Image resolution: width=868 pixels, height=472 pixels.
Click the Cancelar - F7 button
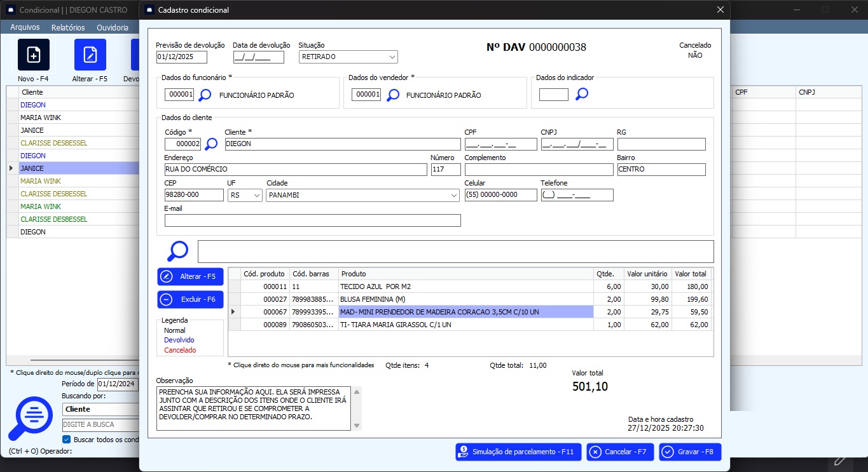[x=619, y=452]
